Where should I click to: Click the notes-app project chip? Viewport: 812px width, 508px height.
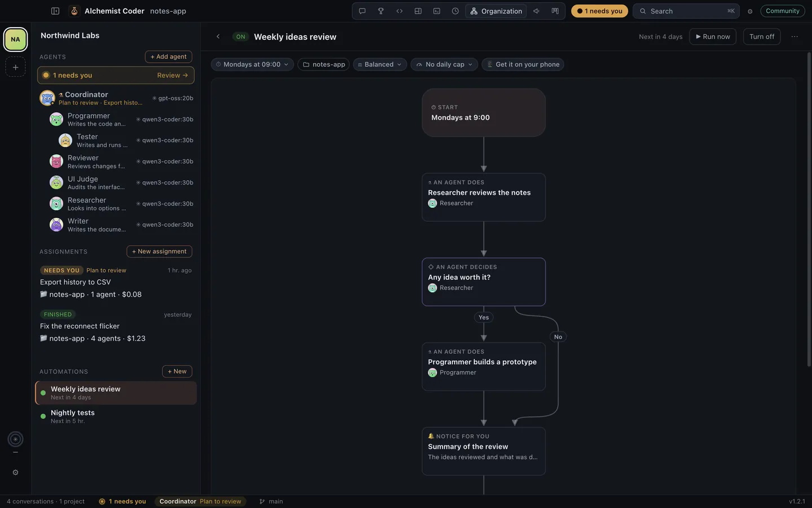[x=323, y=64]
